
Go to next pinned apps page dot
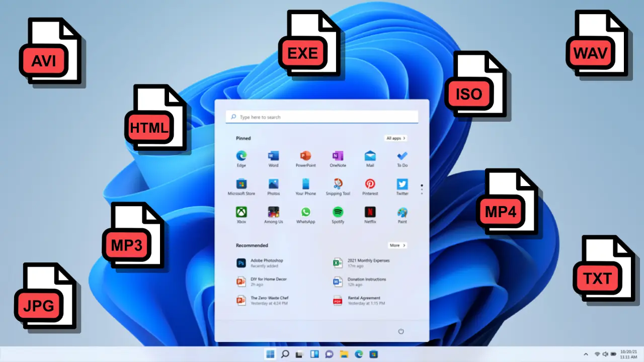tap(422, 189)
